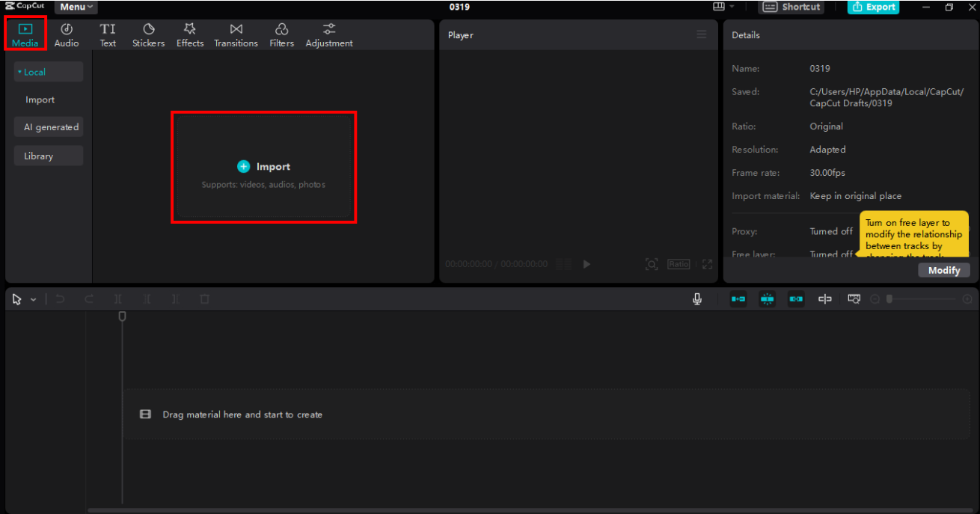Image resolution: width=980 pixels, height=514 pixels.
Task: Click the project title 0319
Action: [x=459, y=7]
